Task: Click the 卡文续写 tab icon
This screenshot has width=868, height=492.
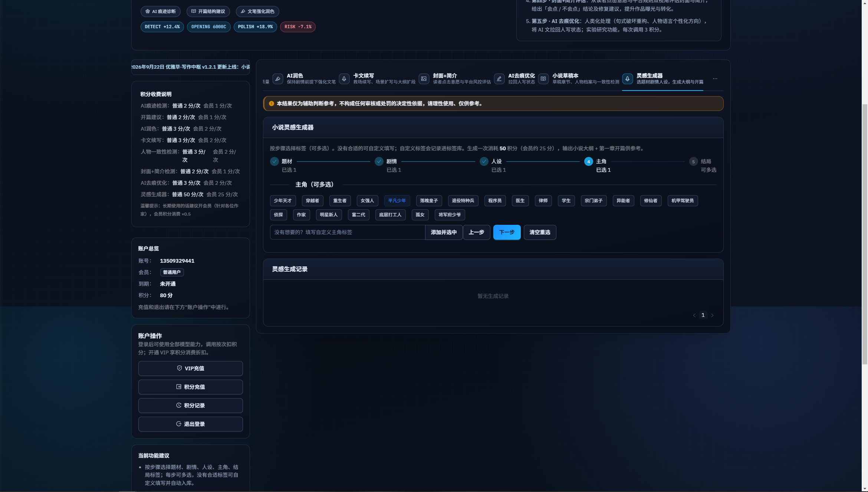Action: [344, 79]
